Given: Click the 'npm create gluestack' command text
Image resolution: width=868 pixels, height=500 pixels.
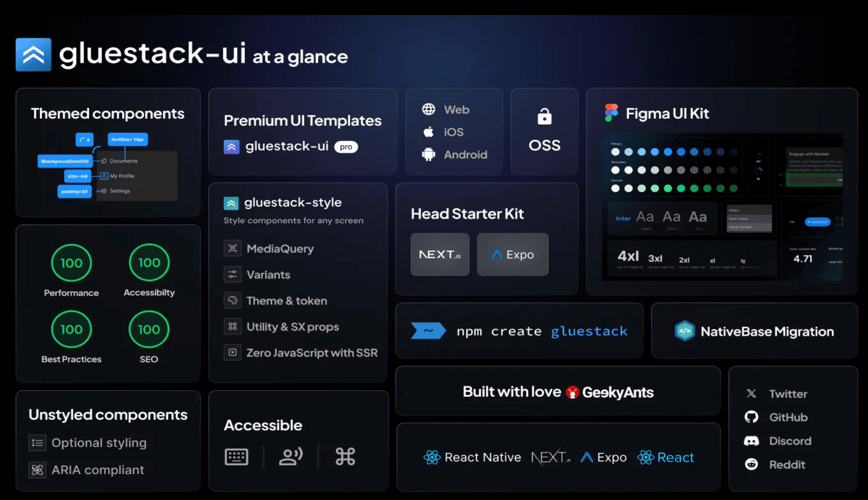Looking at the screenshot, I should (542, 331).
